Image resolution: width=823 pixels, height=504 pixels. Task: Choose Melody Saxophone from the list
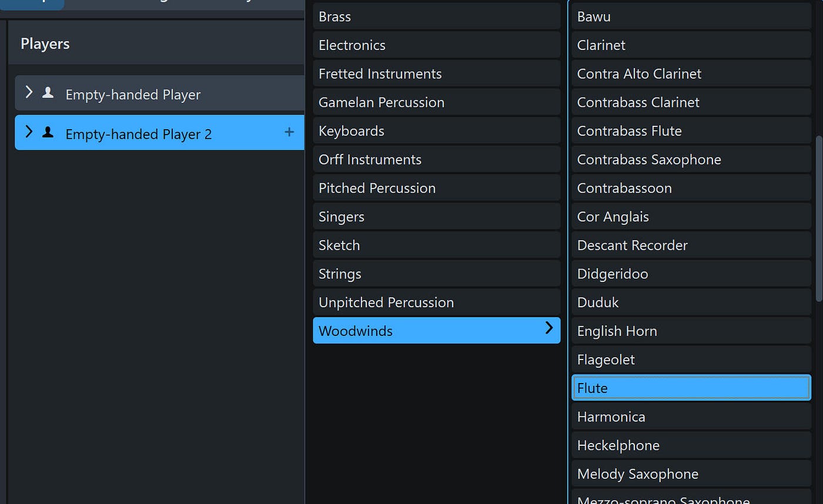coord(691,474)
